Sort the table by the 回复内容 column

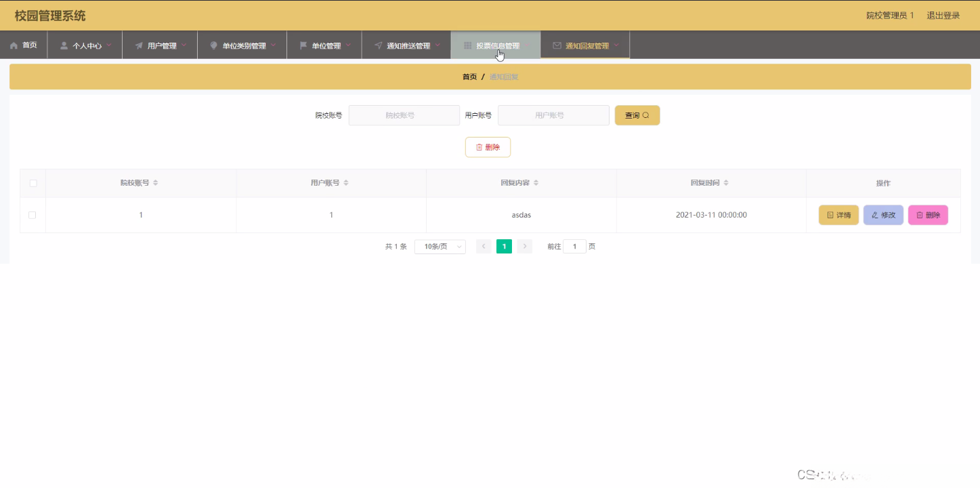(536, 183)
